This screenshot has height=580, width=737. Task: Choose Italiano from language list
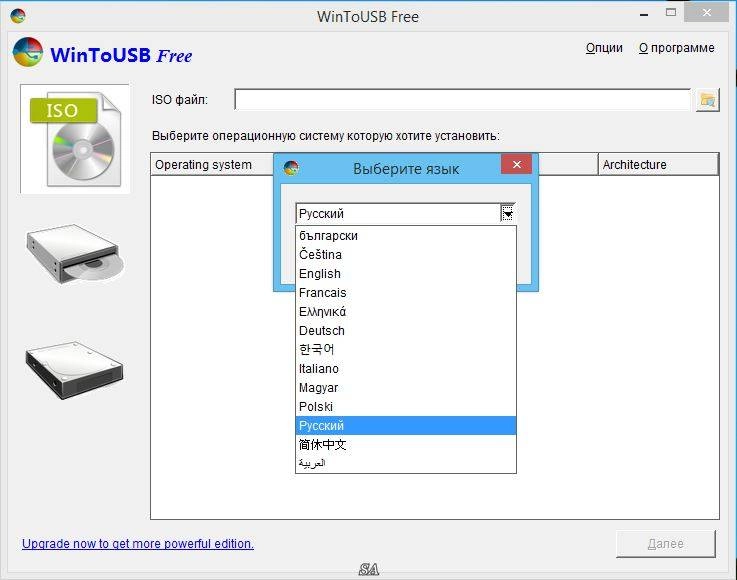406,368
